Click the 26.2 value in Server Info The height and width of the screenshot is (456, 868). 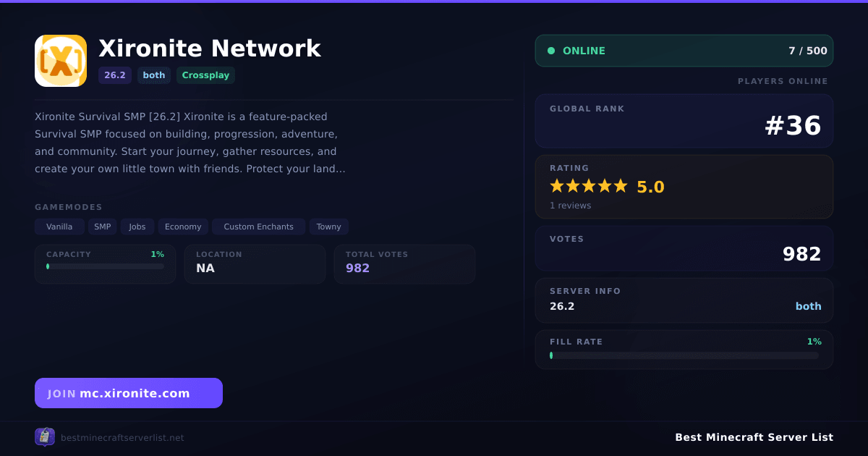click(x=562, y=306)
